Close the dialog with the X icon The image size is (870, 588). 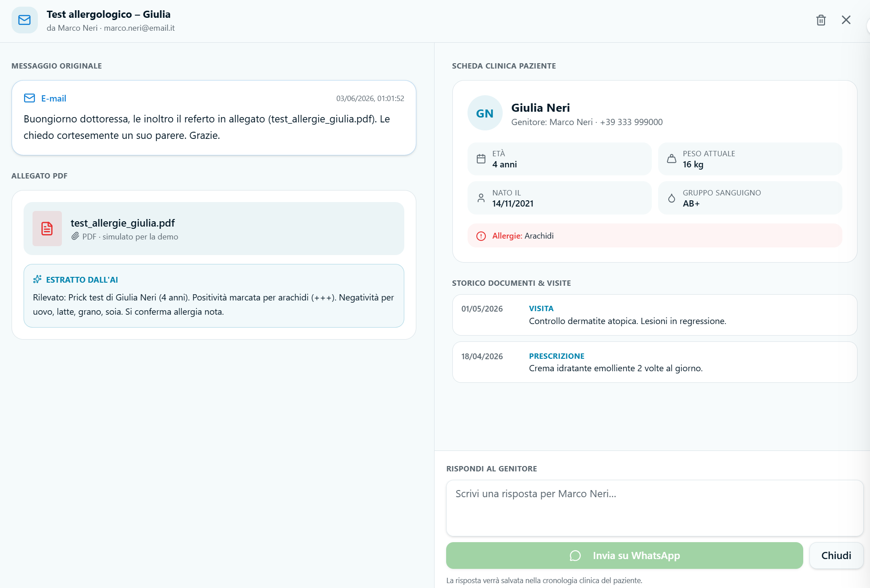point(846,20)
